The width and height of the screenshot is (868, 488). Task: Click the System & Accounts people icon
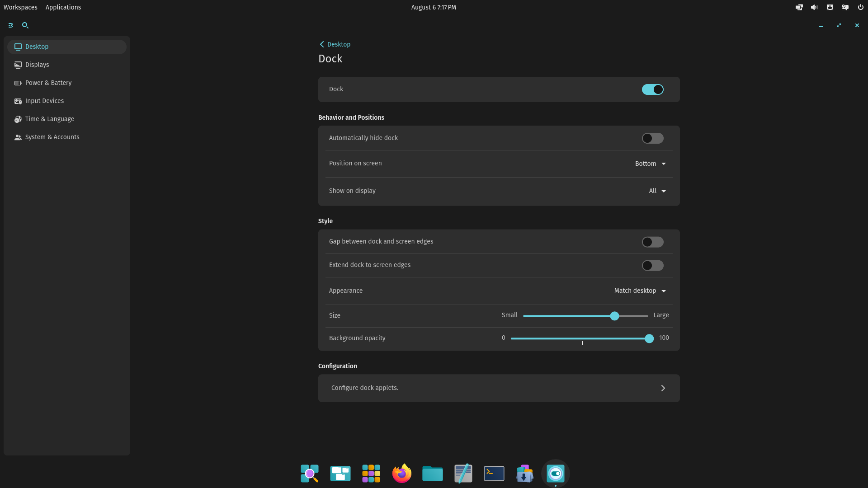tap(18, 137)
